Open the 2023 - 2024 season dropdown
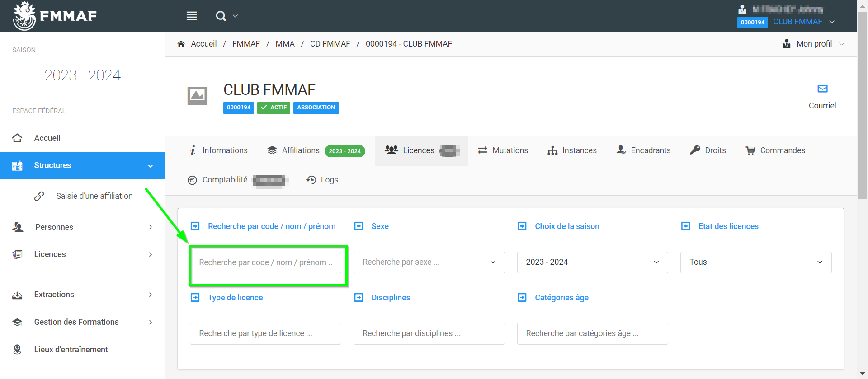Screen dimensions: 868x379 tap(592, 262)
